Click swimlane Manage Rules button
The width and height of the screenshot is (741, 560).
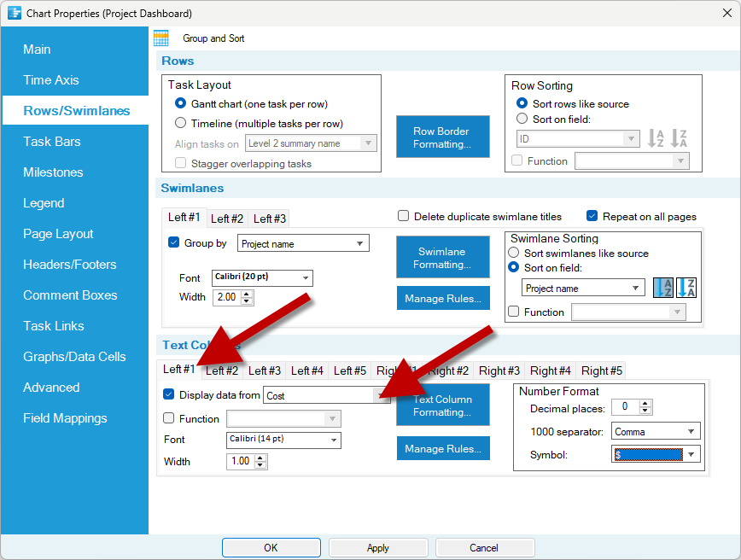pos(443,298)
